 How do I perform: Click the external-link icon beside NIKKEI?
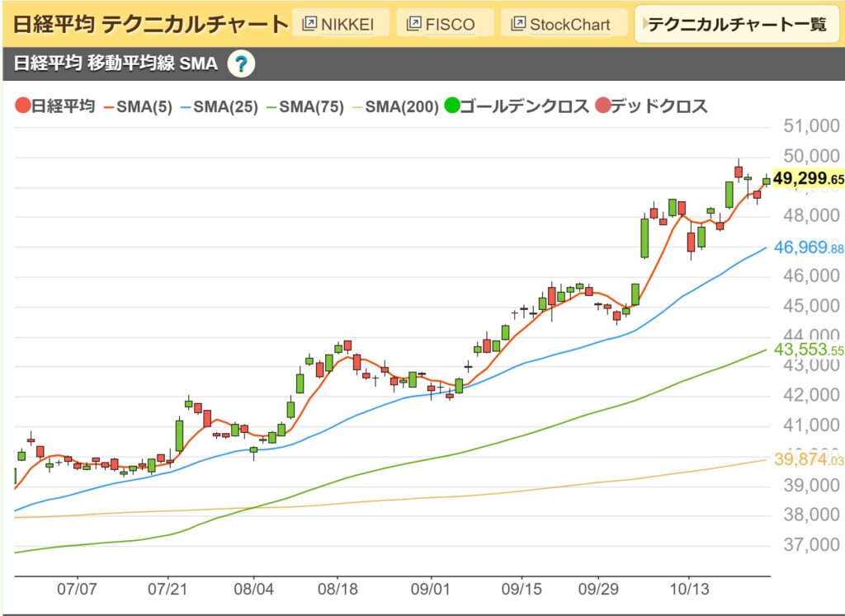tap(310, 24)
